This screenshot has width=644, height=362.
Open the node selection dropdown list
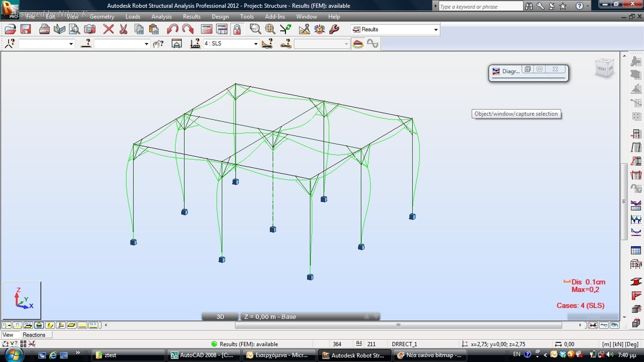point(71,44)
